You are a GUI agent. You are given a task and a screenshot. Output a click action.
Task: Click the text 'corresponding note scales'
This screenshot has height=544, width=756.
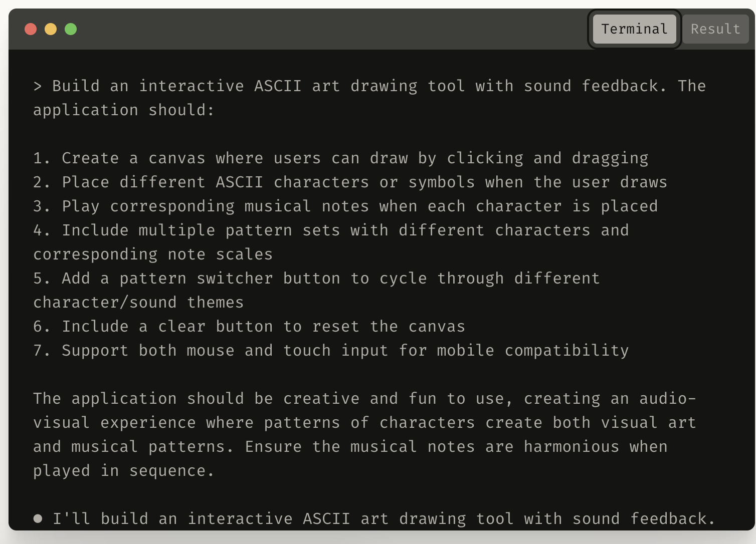pos(153,254)
